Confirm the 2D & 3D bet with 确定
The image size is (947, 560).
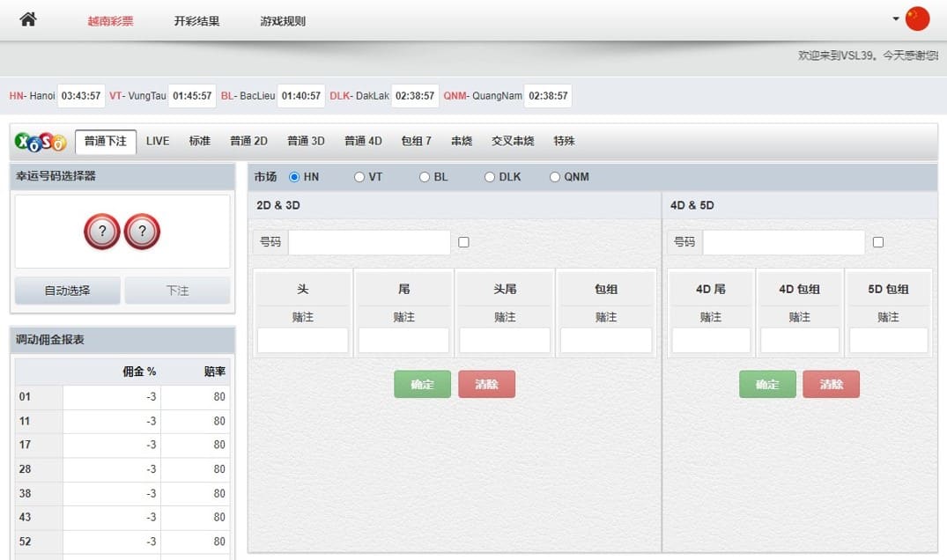pos(423,385)
